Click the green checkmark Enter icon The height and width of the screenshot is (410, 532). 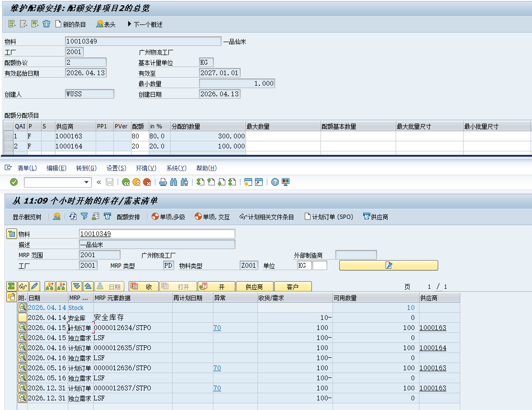(x=14, y=182)
